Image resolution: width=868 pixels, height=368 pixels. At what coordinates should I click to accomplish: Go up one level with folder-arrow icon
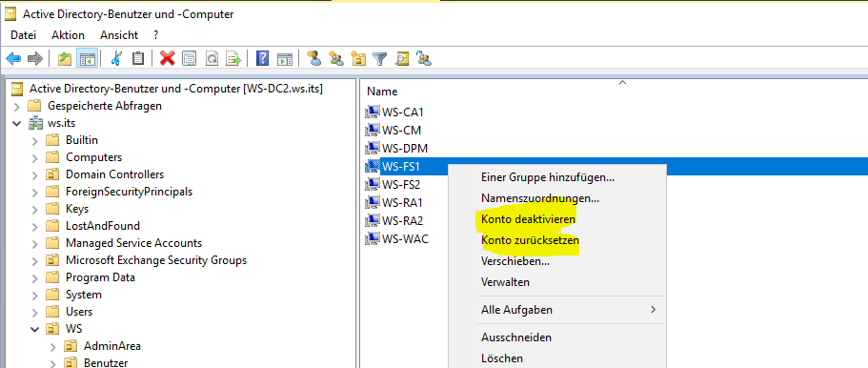pyautogui.click(x=65, y=58)
